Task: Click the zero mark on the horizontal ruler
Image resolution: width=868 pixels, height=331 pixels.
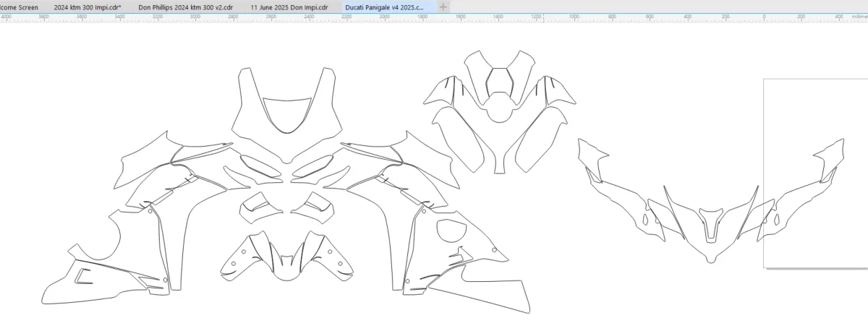Action: coord(764,16)
